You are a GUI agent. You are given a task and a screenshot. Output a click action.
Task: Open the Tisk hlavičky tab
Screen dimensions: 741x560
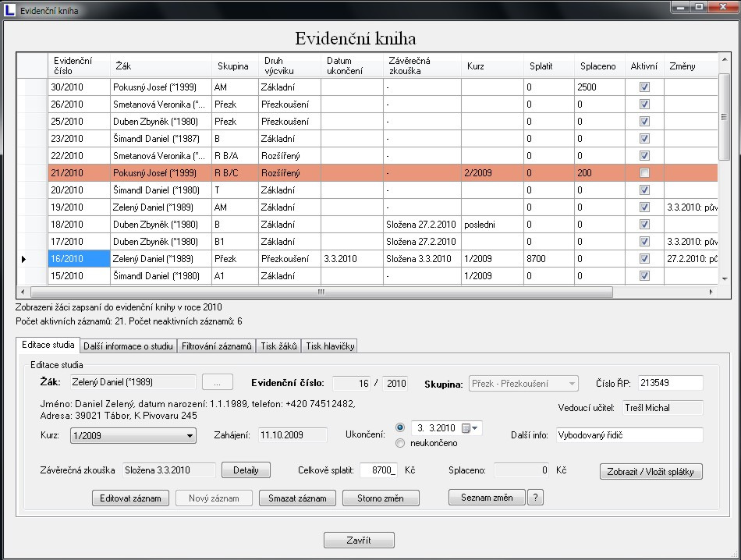coord(330,346)
